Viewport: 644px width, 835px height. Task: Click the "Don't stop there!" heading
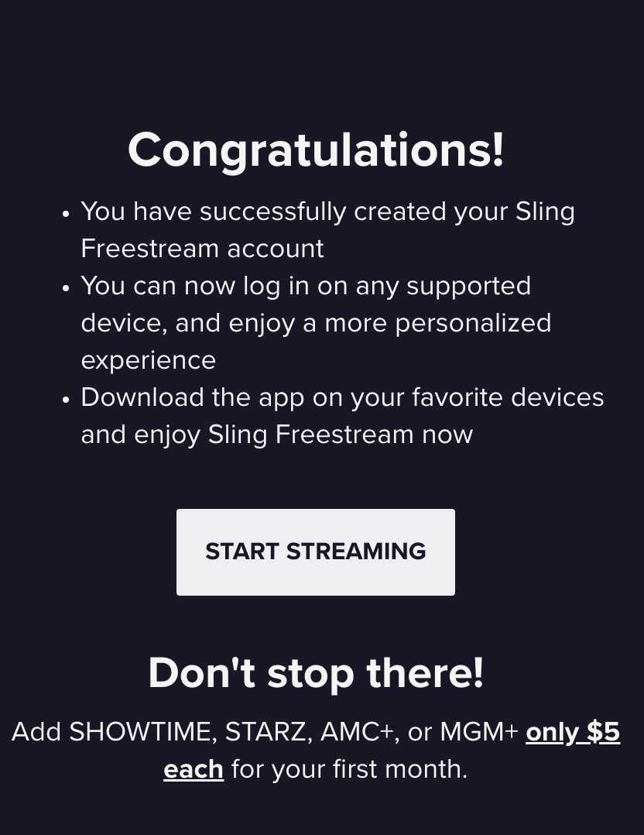coord(316,672)
